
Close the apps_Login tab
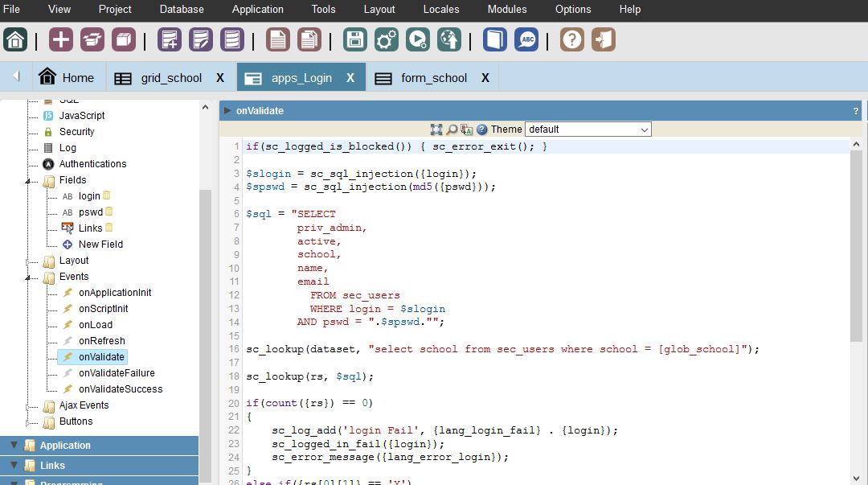tap(350, 78)
